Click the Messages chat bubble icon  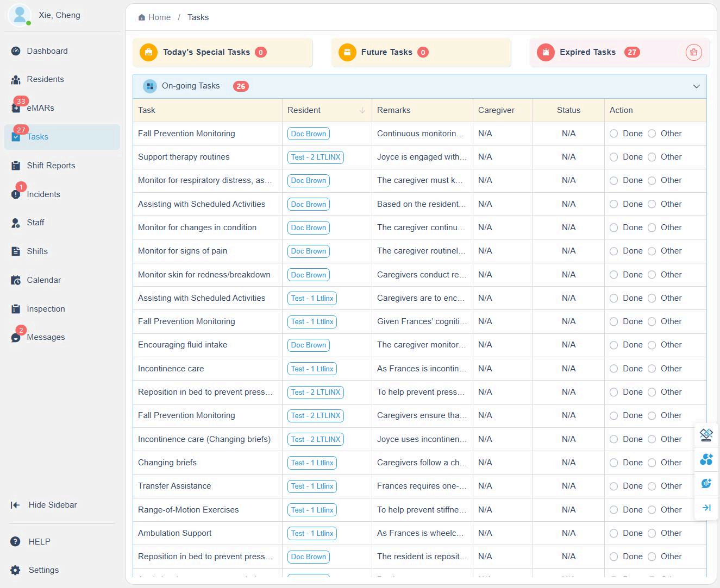point(16,338)
